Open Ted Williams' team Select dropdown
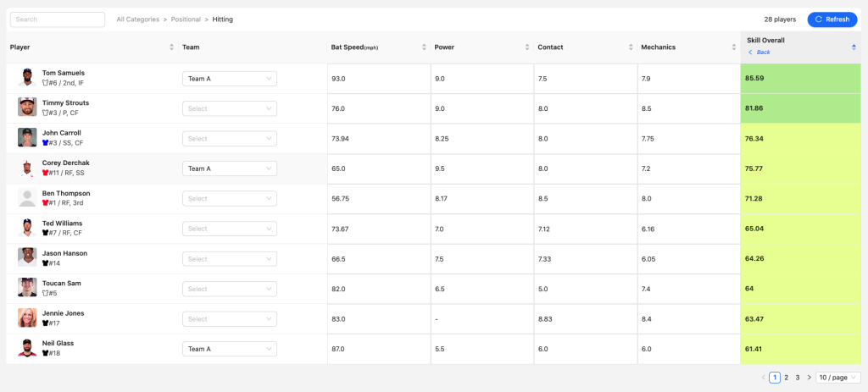This screenshot has width=868, height=392. 230,229
